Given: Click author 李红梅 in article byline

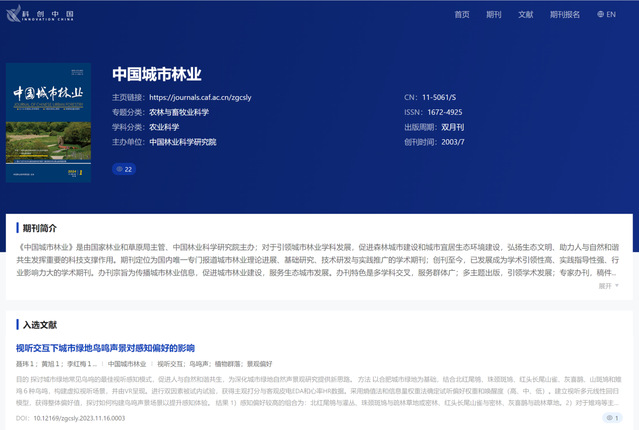Looking at the screenshot, I should (78, 364).
